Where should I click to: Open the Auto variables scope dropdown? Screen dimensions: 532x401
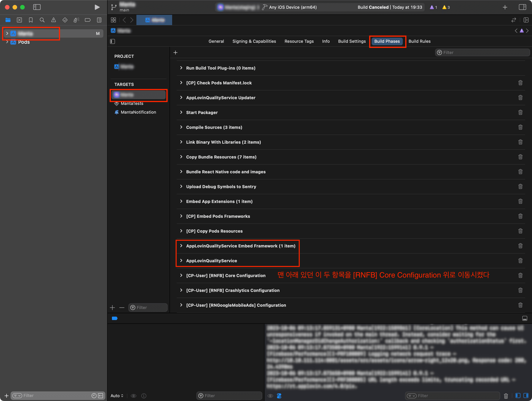point(117,396)
